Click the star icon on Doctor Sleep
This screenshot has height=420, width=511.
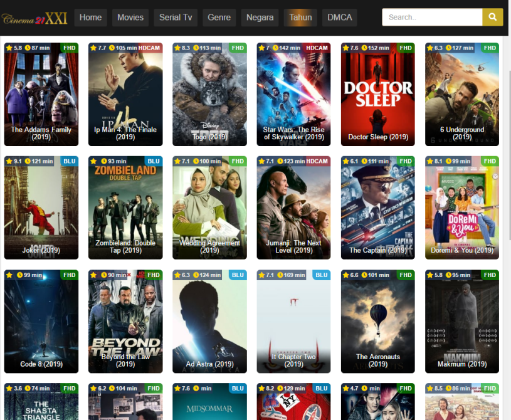click(345, 48)
